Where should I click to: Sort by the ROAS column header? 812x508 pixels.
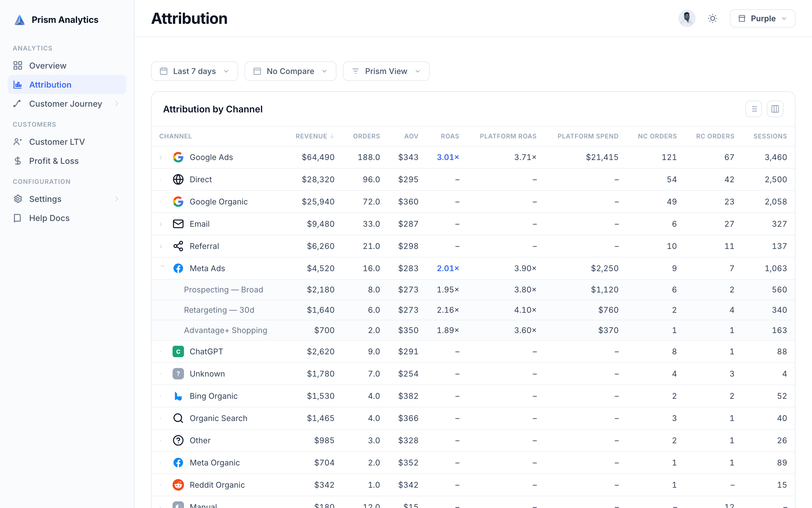click(x=450, y=136)
